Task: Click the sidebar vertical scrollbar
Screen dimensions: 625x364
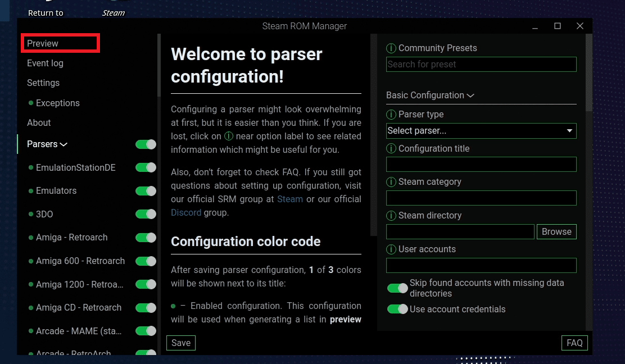Action: (159, 66)
